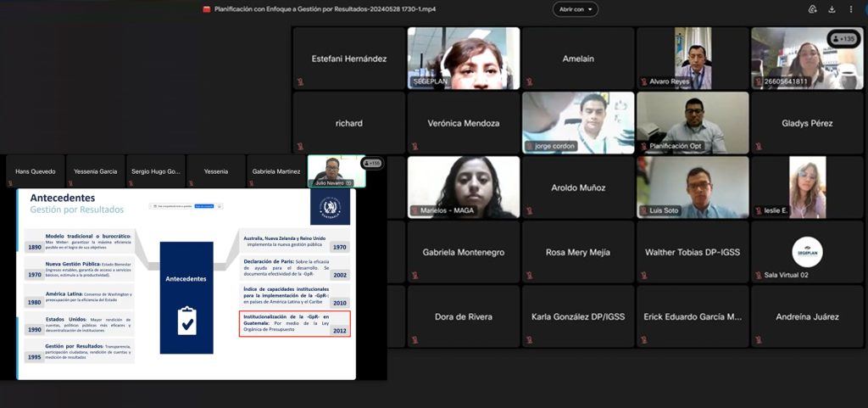Click the blue button in the slide's sharing bar
The image size is (868, 408).
point(203,205)
